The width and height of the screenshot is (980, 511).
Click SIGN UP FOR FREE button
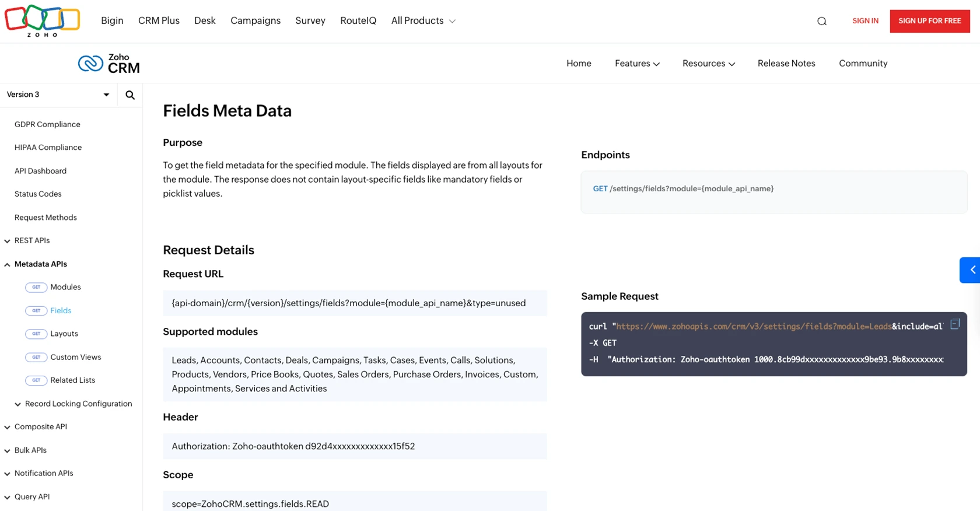tap(930, 21)
